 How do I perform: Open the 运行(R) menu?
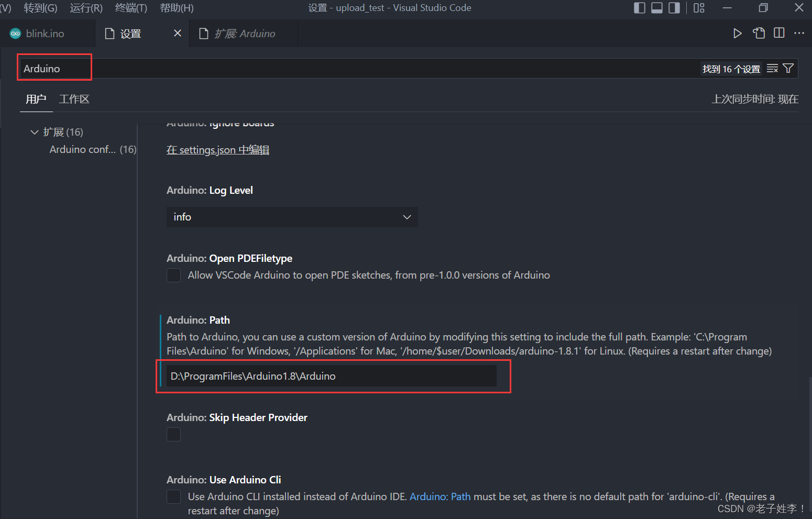point(86,8)
